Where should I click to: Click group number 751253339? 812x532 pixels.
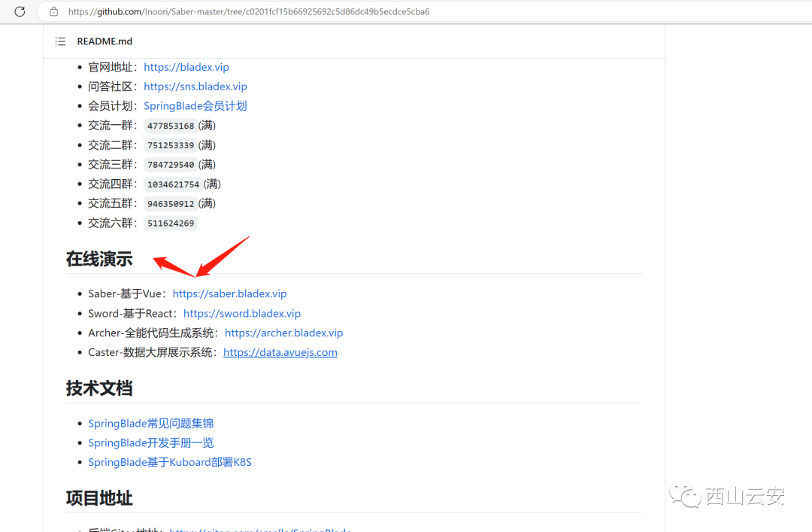tap(171, 145)
